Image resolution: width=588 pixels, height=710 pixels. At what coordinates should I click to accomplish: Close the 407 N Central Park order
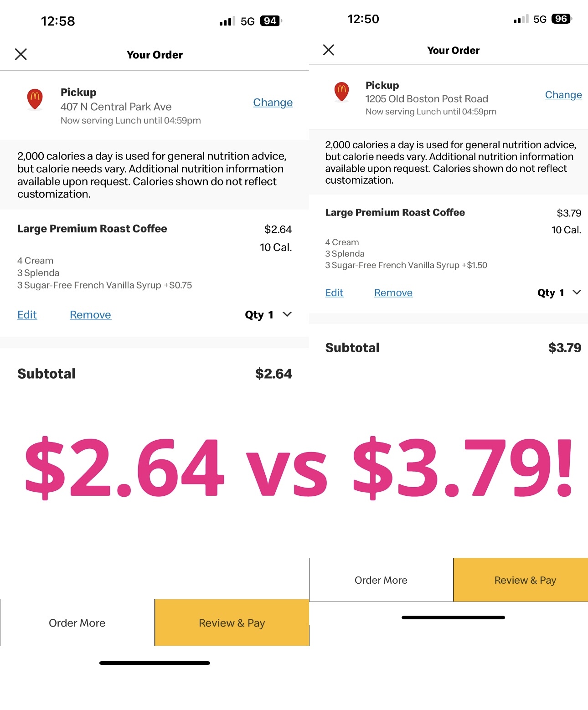click(21, 55)
